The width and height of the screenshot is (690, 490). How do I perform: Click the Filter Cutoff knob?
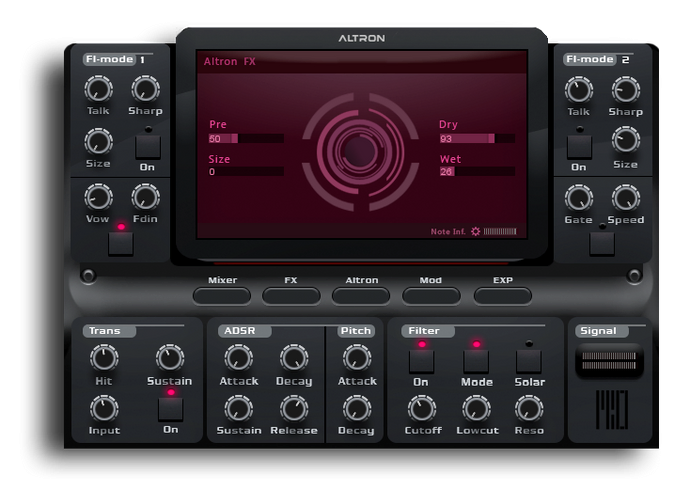pos(422,409)
